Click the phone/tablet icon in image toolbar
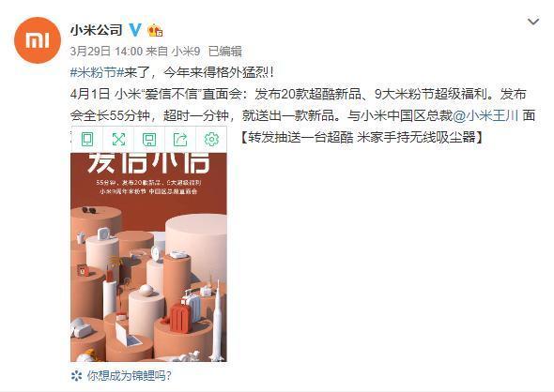 click(87, 140)
